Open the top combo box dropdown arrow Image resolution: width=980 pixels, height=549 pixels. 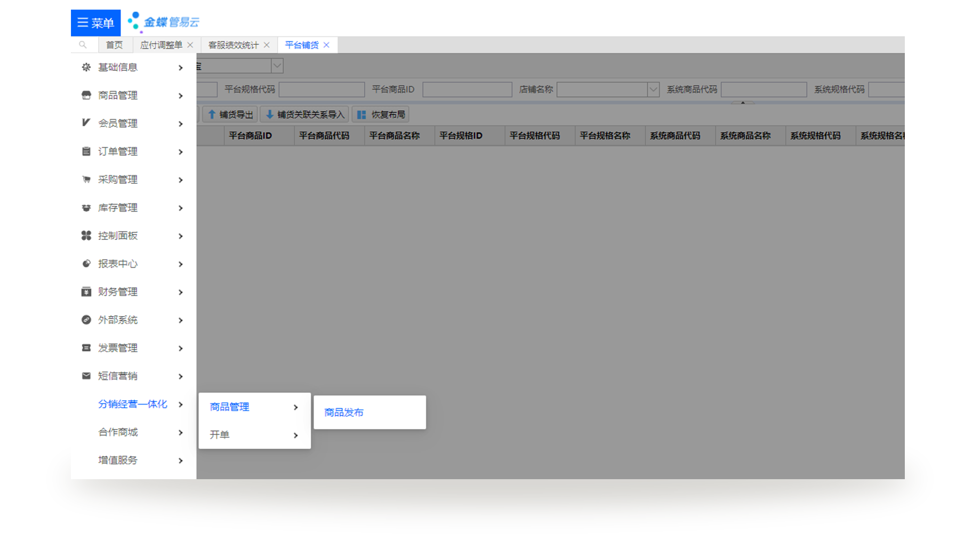click(277, 66)
